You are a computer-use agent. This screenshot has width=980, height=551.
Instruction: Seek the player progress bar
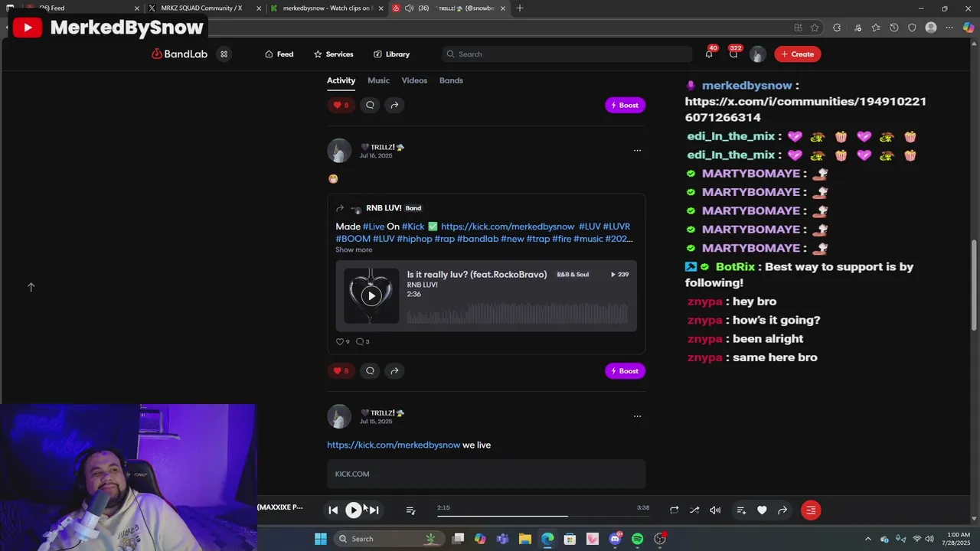pos(543,517)
